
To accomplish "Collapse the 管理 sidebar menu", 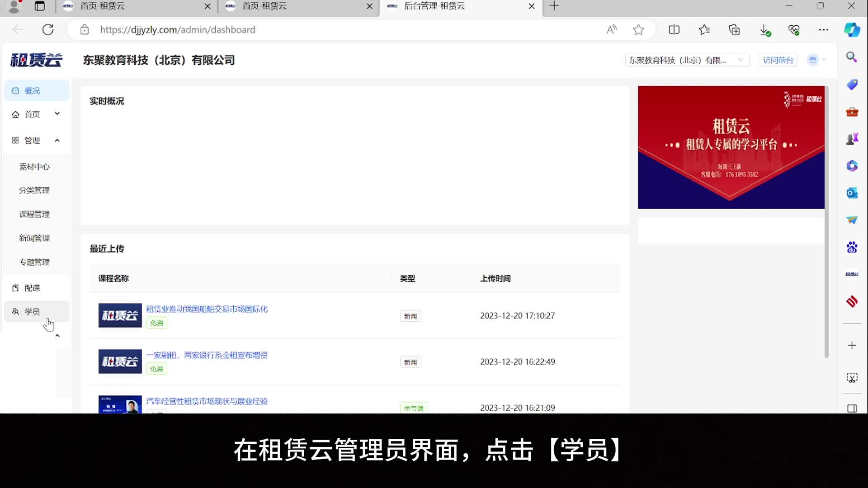I will click(x=36, y=141).
